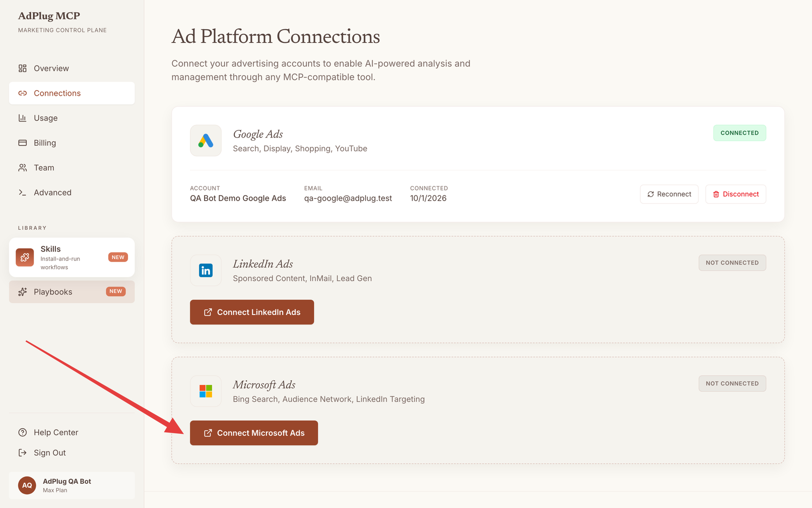Click the Max Plan label
Viewport: 812px width, 508px height.
pos(55,490)
